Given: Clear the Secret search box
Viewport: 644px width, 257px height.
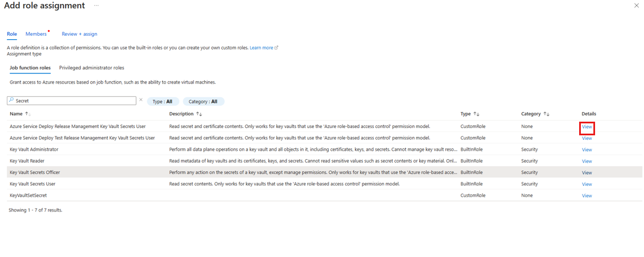Looking at the screenshot, I should click(141, 100).
